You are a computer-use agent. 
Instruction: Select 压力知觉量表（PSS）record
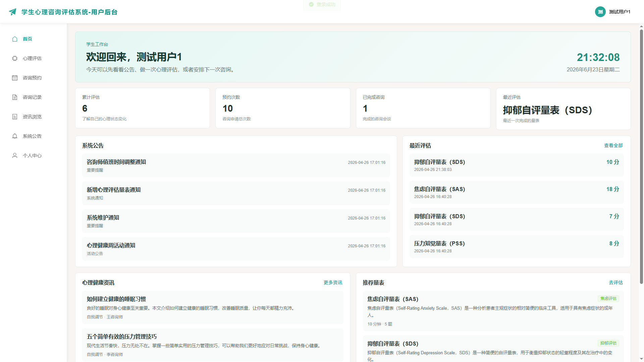tap(517, 247)
